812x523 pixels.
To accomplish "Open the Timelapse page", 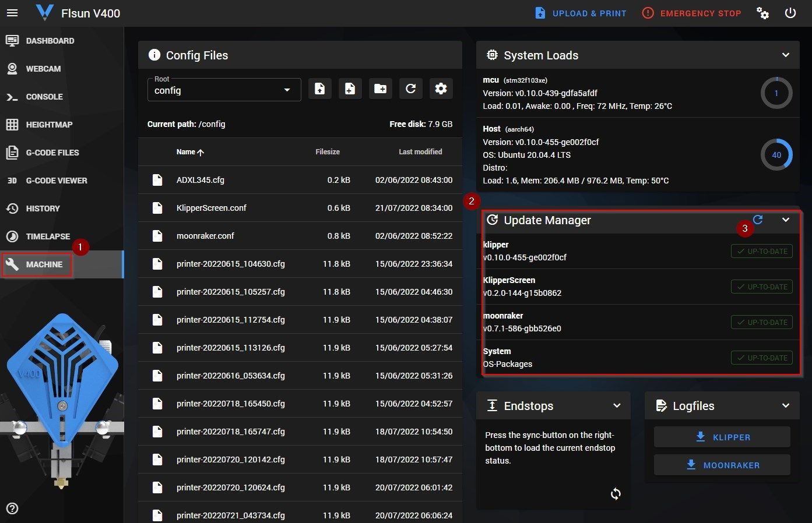I will pyautogui.click(x=62, y=236).
